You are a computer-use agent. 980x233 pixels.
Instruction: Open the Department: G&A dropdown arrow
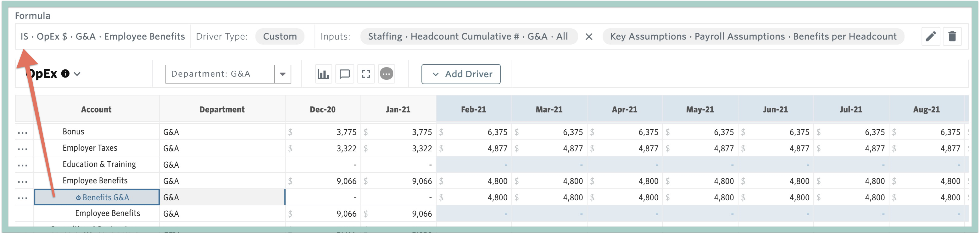[283, 74]
